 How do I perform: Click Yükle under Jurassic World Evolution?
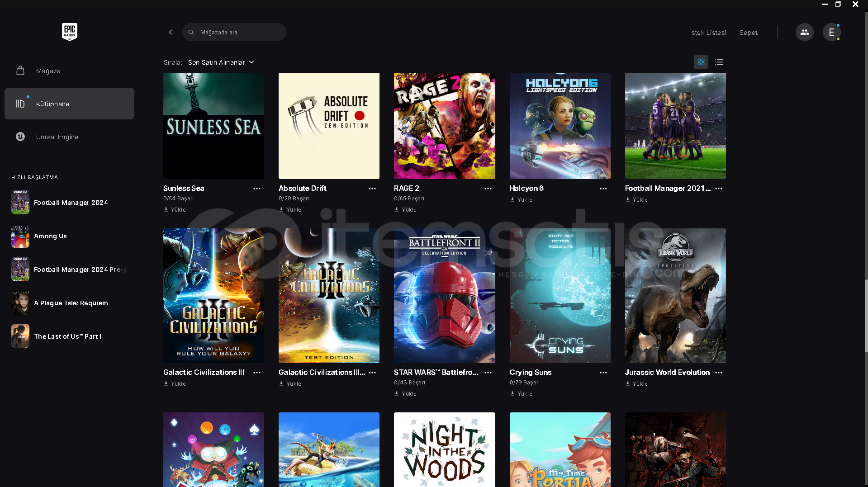tap(637, 384)
